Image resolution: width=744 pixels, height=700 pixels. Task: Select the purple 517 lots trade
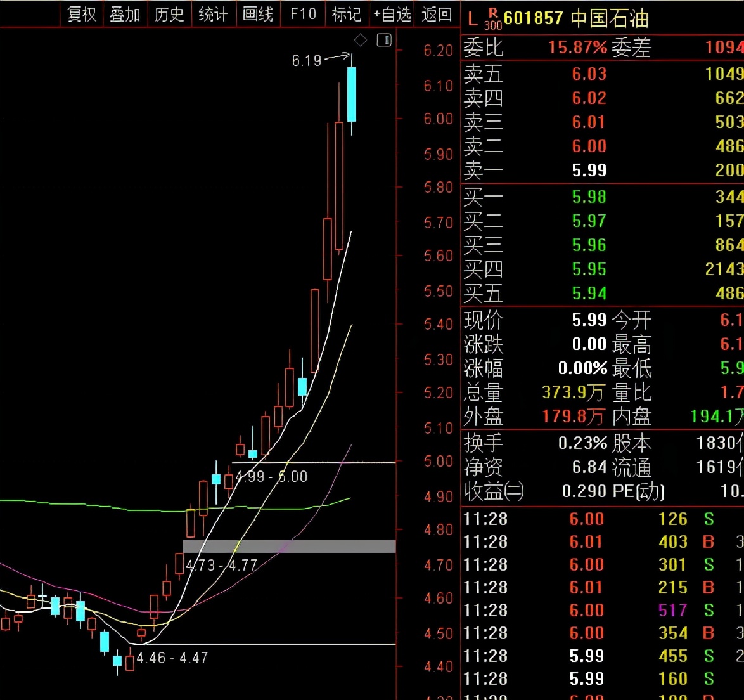(603, 610)
